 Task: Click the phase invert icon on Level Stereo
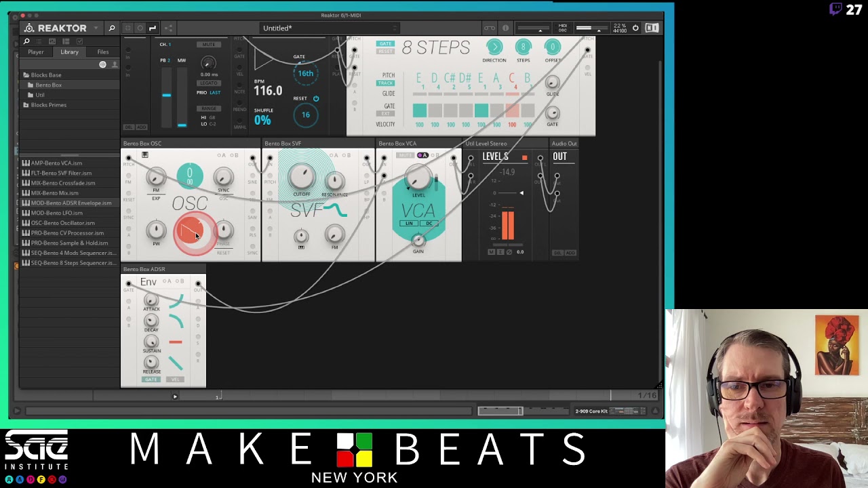tap(509, 252)
